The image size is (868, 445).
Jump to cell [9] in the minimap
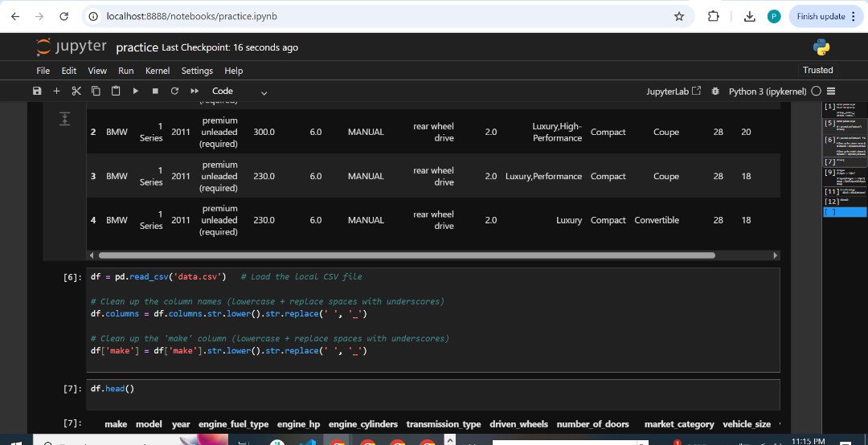845,177
